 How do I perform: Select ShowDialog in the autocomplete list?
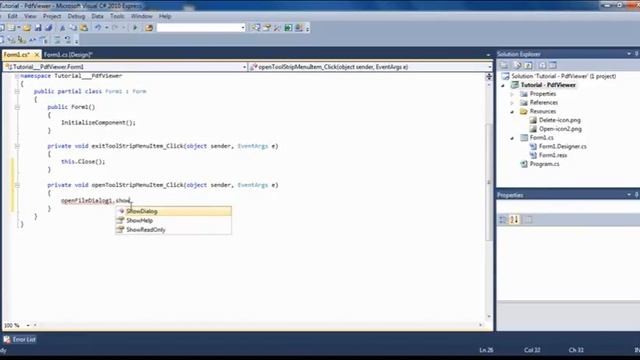(x=173, y=211)
